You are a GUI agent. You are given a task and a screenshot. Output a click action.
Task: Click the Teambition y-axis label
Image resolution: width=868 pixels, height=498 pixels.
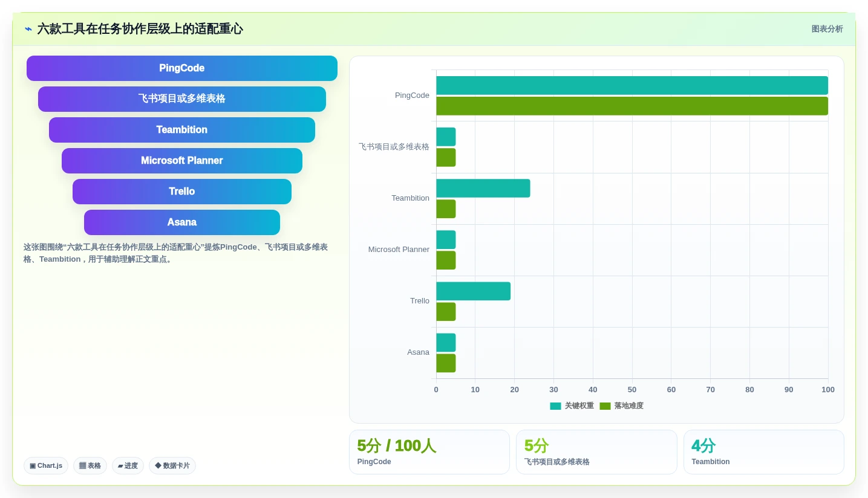click(x=410, y=198)
